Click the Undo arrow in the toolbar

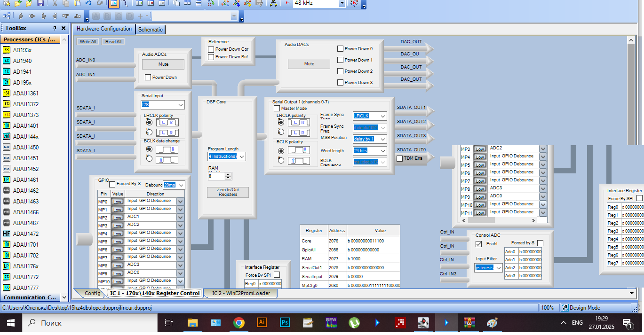[x=88, y=3]
